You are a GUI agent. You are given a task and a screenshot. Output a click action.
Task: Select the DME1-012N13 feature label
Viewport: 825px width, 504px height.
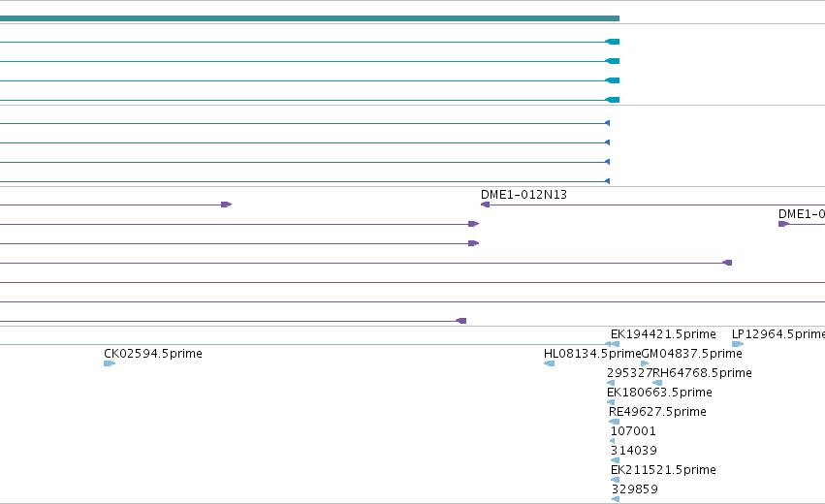pyautogui.click(x=524, y=195)
